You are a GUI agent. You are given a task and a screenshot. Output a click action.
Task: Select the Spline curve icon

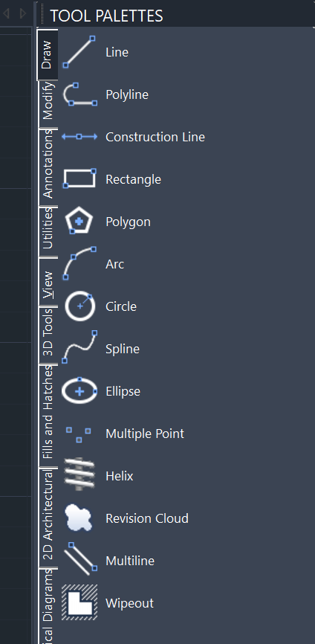[79, 348]
